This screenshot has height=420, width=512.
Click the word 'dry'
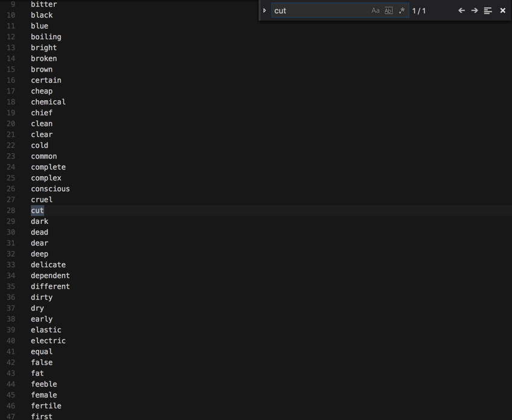[x=37, y=308]
